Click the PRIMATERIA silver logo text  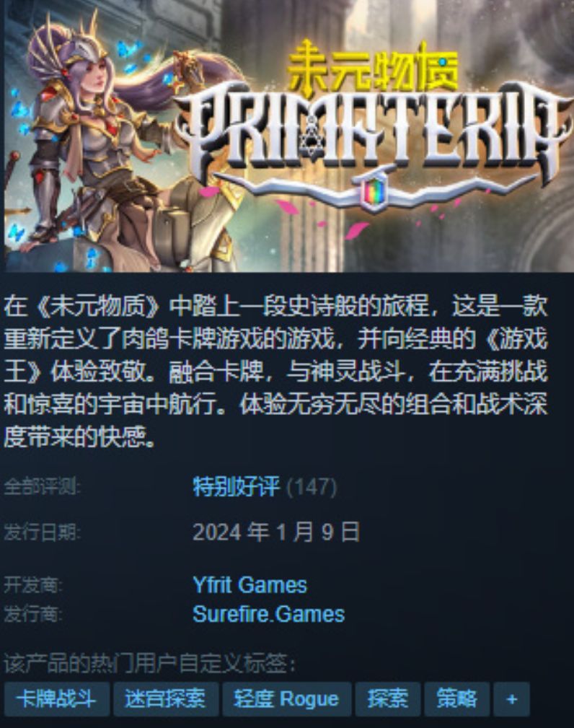tap(373, 132)
